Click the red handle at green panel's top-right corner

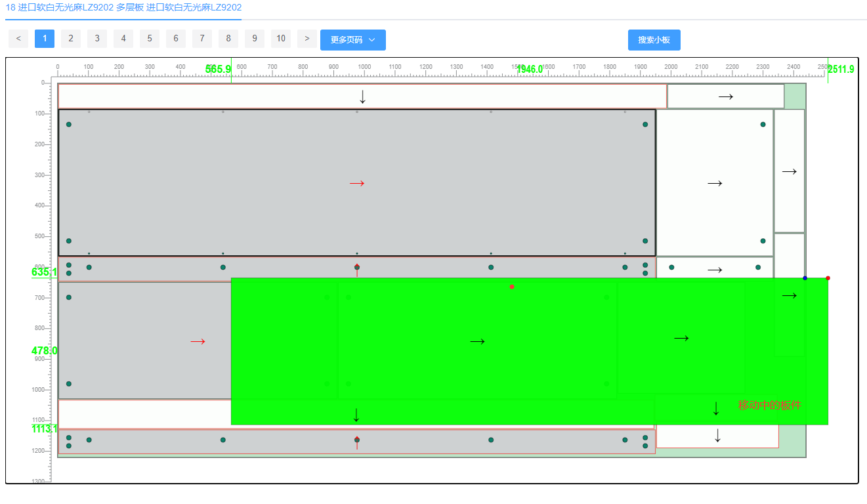(828, 278)
